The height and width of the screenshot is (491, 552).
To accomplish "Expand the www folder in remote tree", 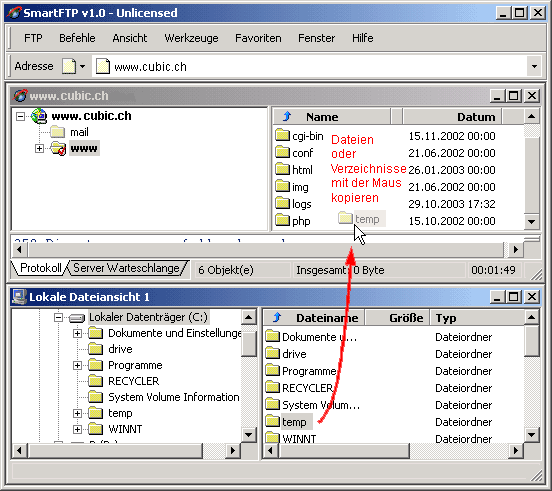I will coord(39,149).
